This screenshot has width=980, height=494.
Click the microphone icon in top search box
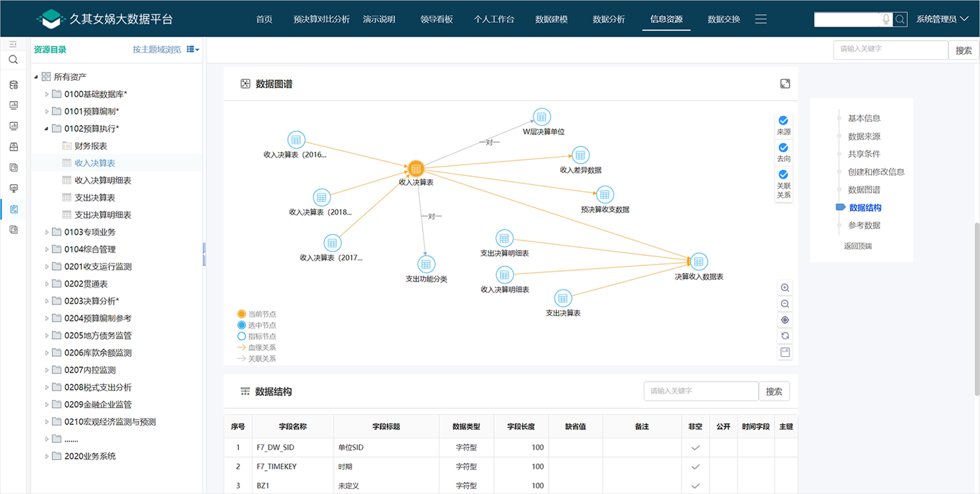pyautogui.click(x=886, y=19)
